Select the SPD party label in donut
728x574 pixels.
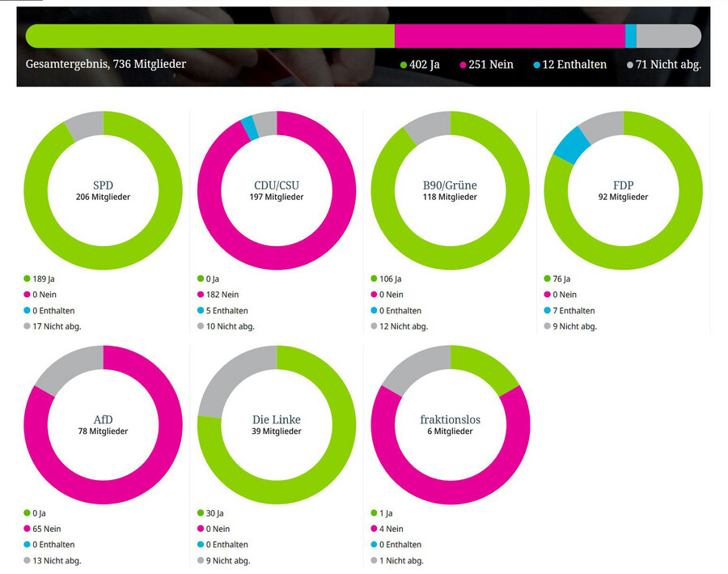[x=103, y=184]
